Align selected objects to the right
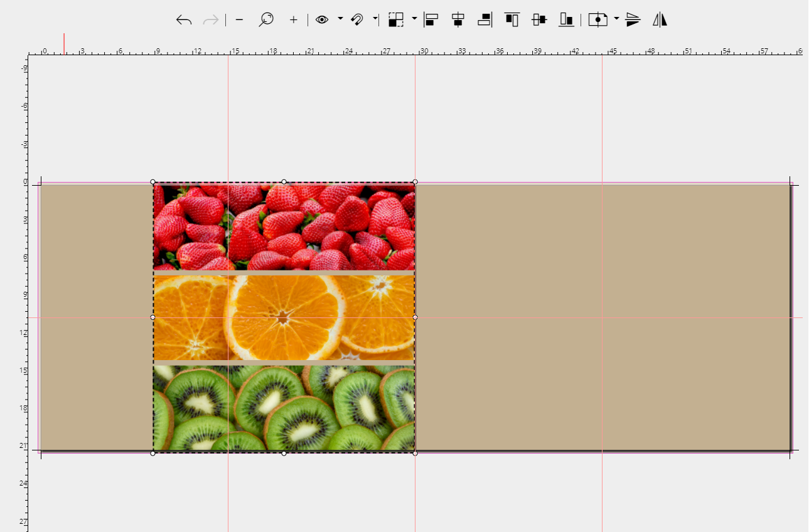The height and width of the screenshot is (532, 809). pos(483,19)
